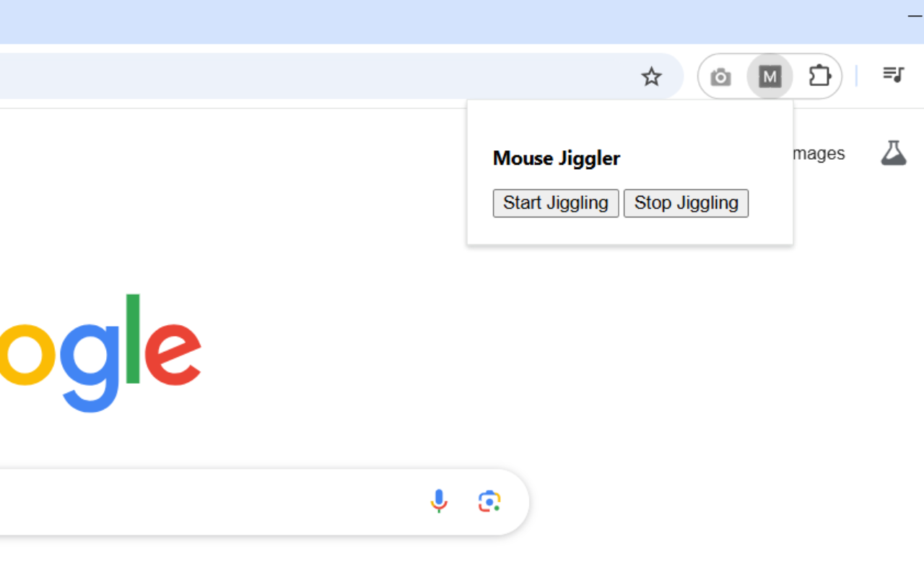The image size is (924, 578).
Task: Show browser media controls from the toolbar
Action: 893,75
